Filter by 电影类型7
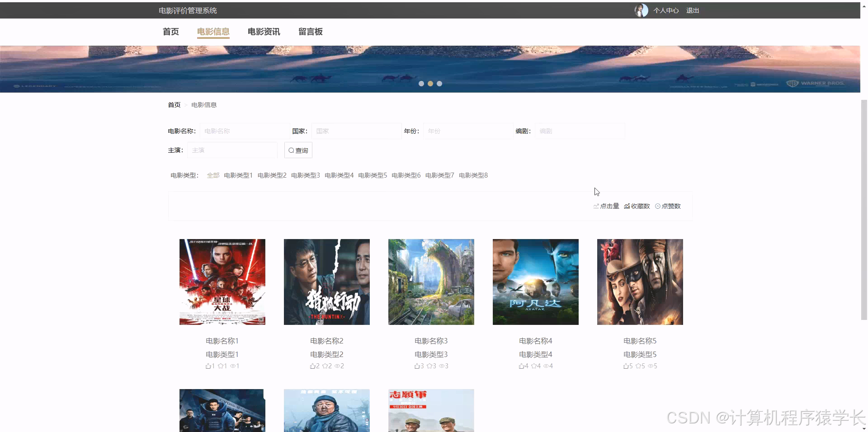The width and height of the screenshot is (868, 432). coord(439,175)
